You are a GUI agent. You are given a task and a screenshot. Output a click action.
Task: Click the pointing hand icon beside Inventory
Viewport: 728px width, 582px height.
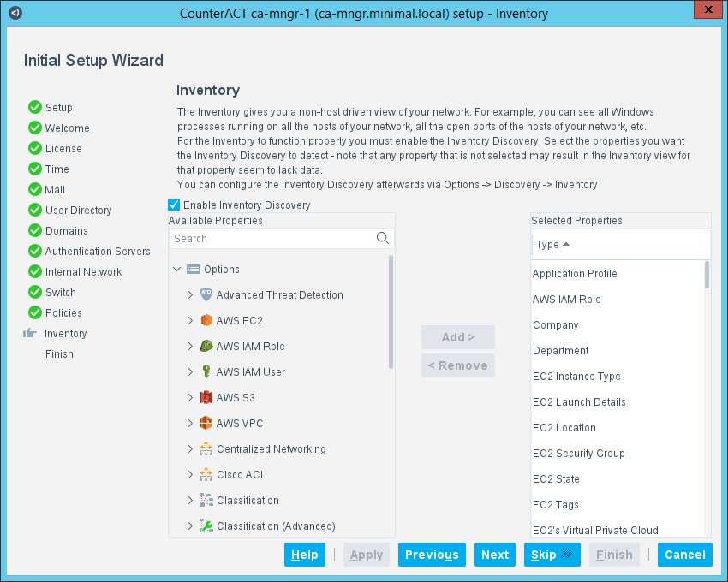[x=30, y=333]
